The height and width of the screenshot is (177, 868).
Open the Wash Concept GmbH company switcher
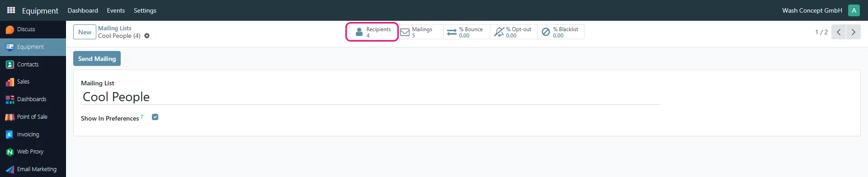[812, 10]
